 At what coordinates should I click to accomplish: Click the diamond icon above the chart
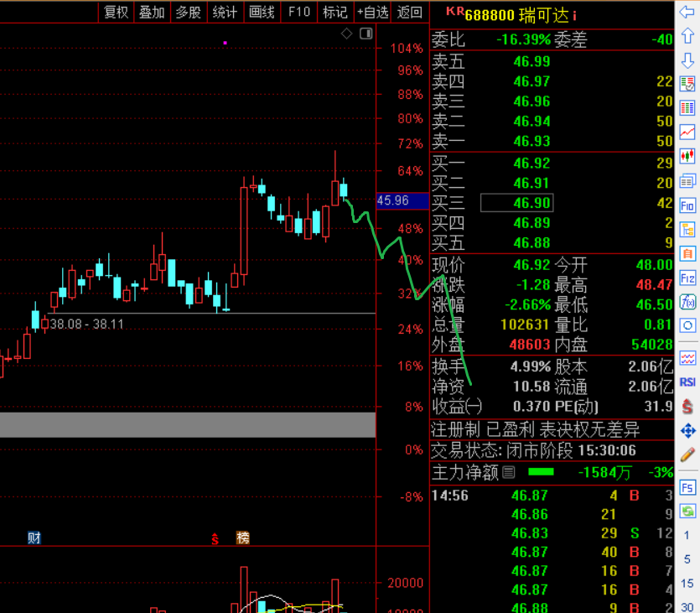tap(347, 34)
